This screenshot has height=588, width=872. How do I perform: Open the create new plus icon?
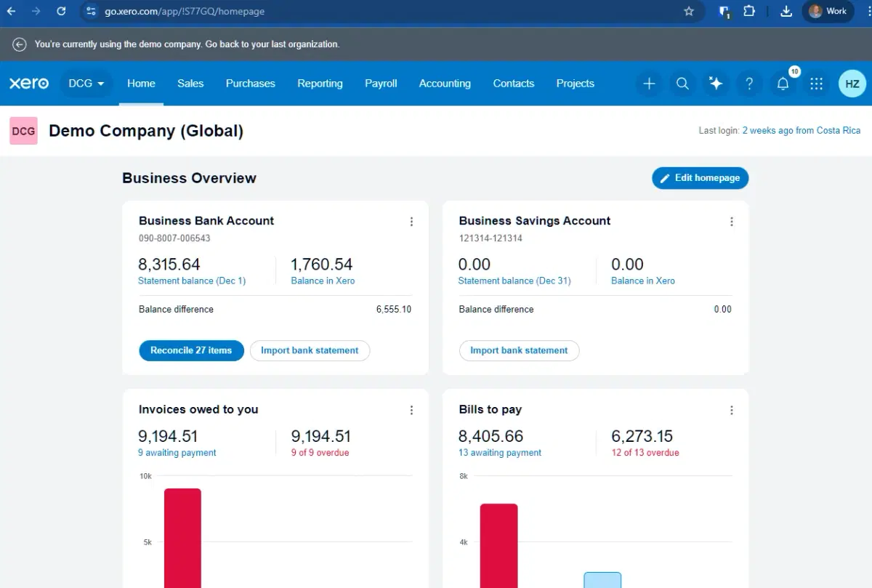[649, 84]
